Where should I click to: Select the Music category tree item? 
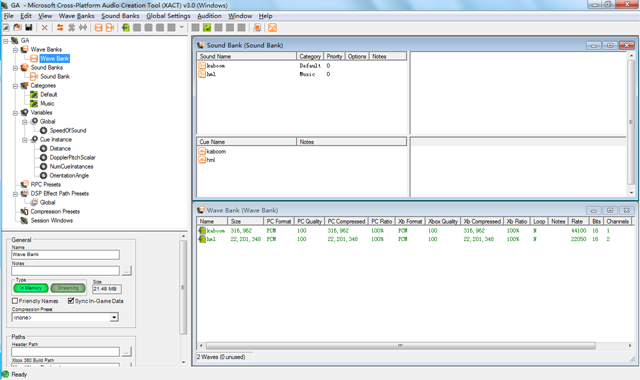coord(47,103)
